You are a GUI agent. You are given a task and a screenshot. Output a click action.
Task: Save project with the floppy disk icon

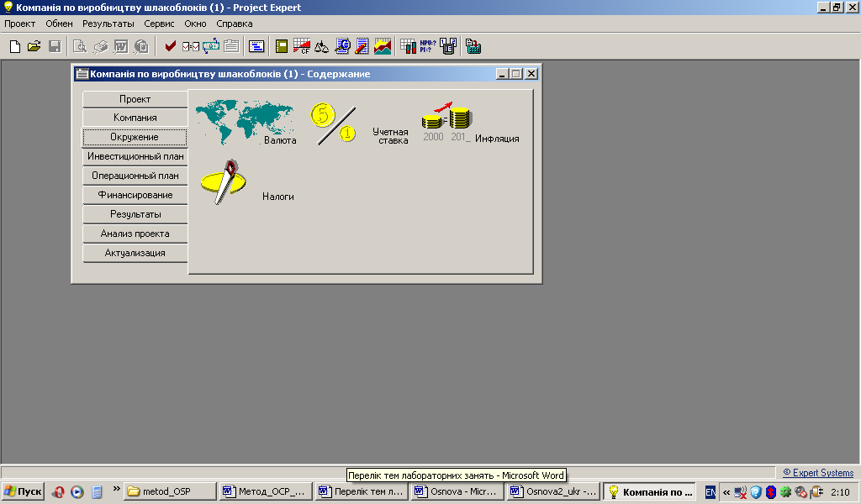point(55,46)
